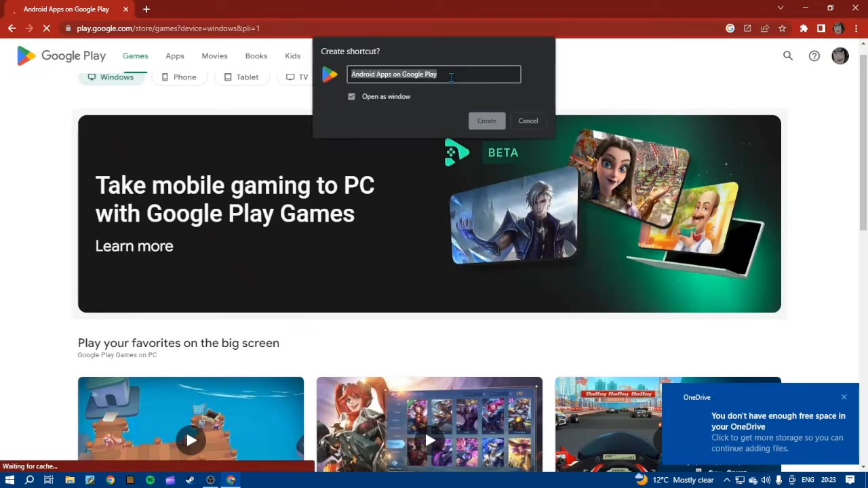Open the weather widget showing 12°C
The width and height of the screenshot is (868, 488).
(x=675, y=480)
